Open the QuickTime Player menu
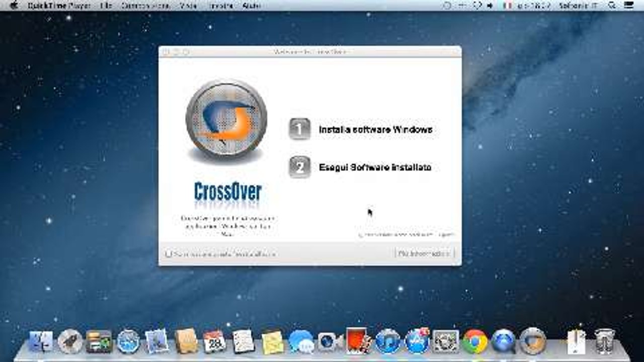644x362 pixels. [x=59, y=6]
